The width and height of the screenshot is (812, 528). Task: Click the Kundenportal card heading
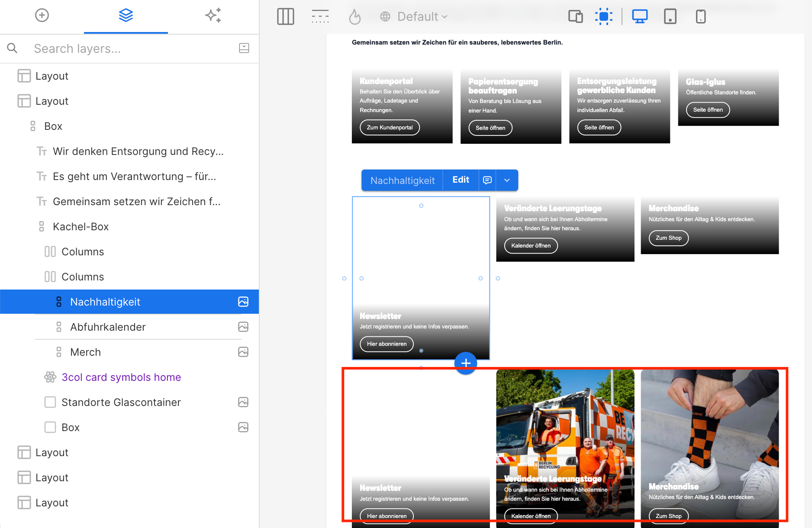coord(386,81)
